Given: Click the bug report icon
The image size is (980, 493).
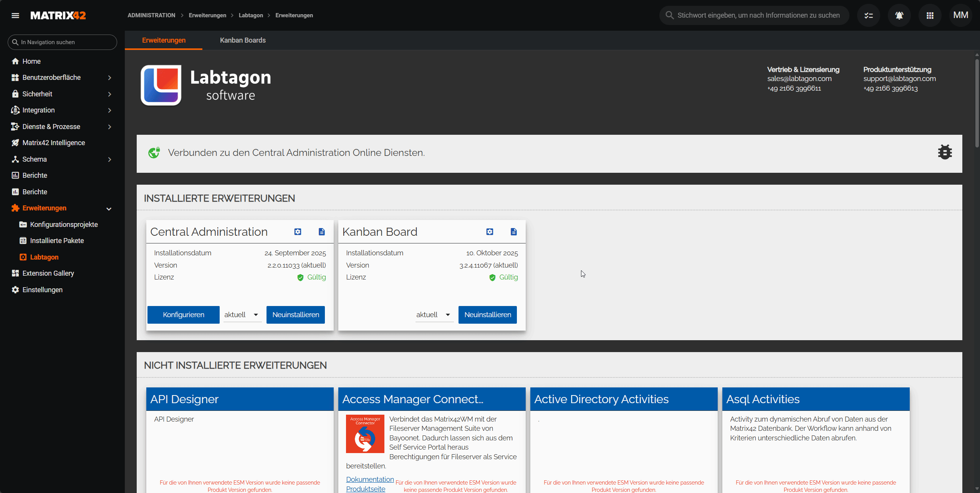Looking at the screenshot, I should pyautogui.click(x=945, y=152).
